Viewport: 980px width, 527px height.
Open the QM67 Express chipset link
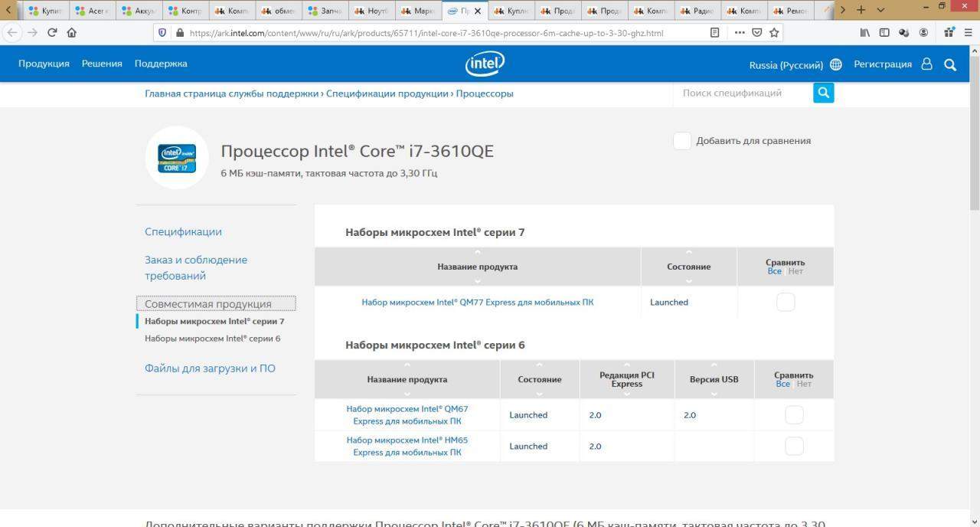(407, 414)
